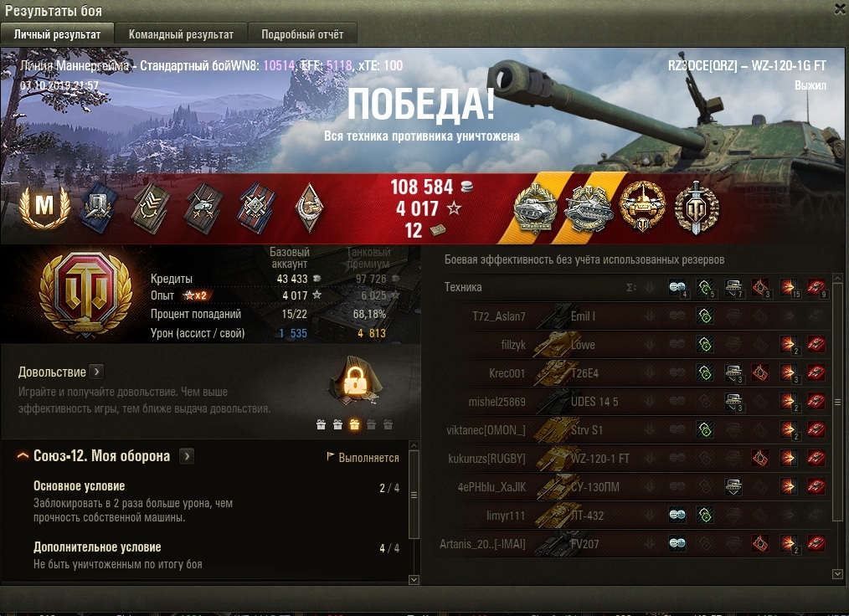Open Союз-12. Моя оборона mission arrow

(187, 456)
